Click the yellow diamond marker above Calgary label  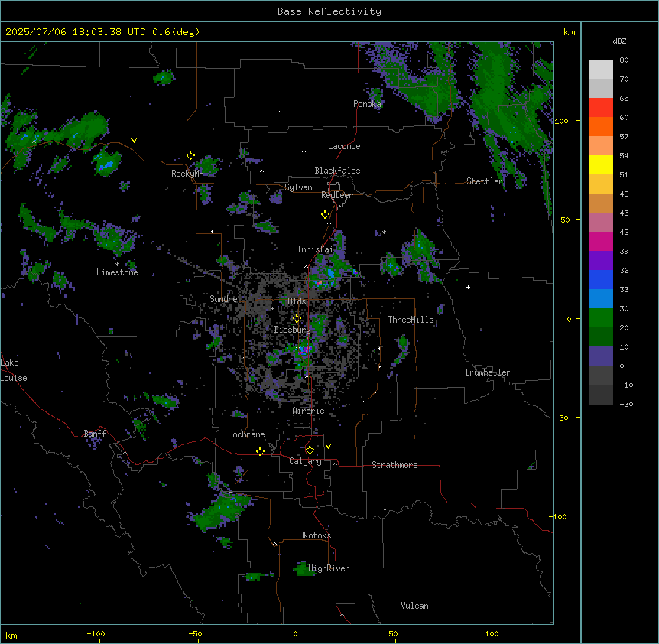(x=310, y=450)
